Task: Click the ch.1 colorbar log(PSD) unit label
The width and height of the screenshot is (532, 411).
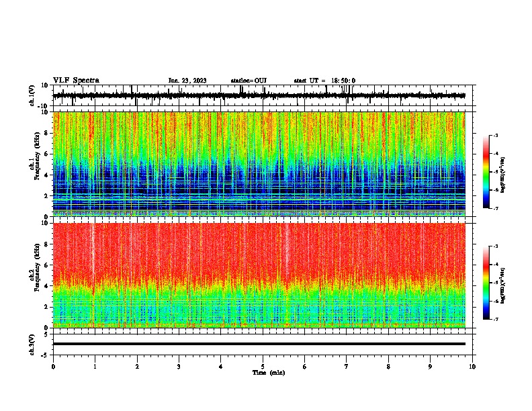Action: 502,175
